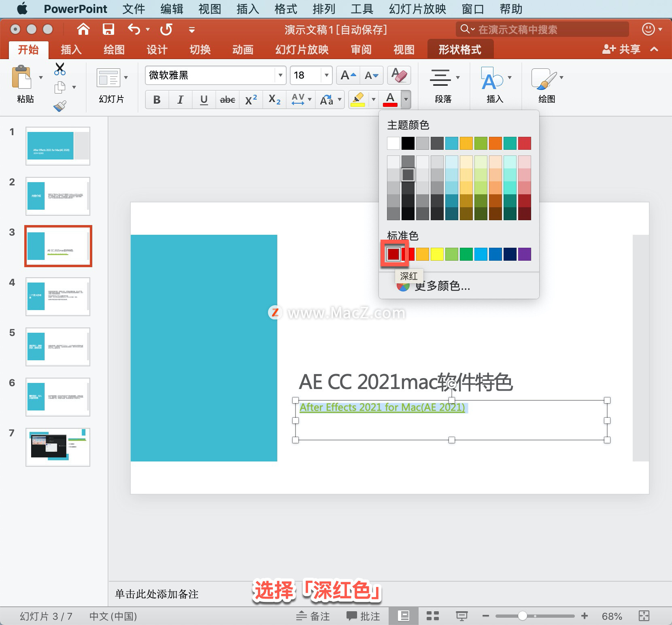Open the highlight color dropdown arrow
The width and height of the screenshot is (672, 625).
click(x=373, y=100)
